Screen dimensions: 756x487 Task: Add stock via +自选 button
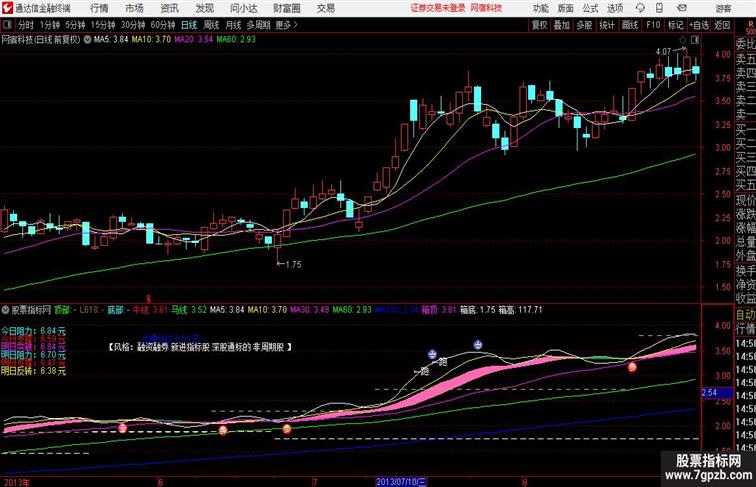tap(699, 25)
